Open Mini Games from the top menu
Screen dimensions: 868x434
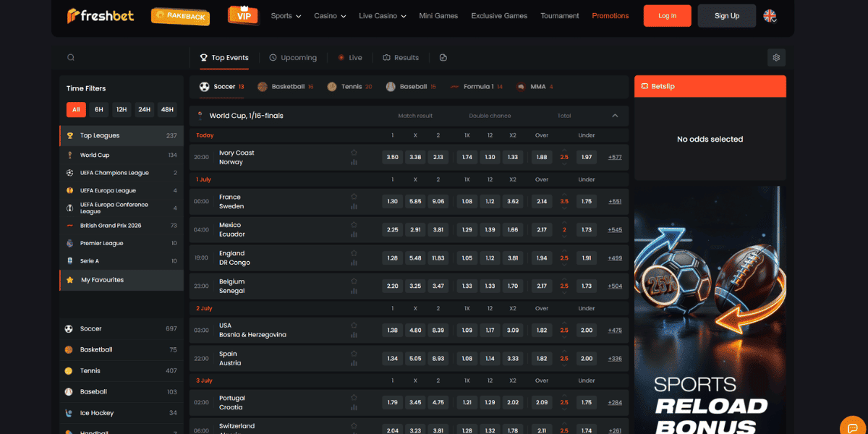tap(438, 16)
